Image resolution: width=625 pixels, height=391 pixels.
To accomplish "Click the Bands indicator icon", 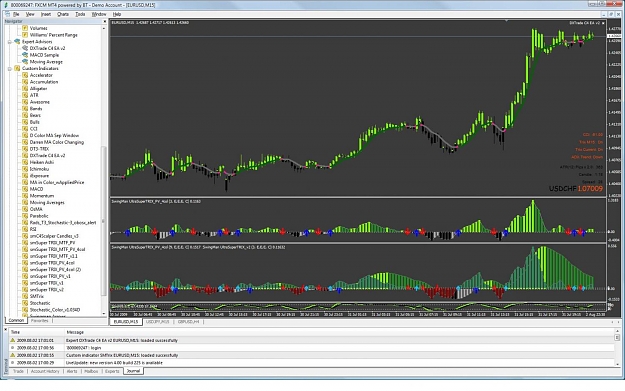I will coord(25,109).
